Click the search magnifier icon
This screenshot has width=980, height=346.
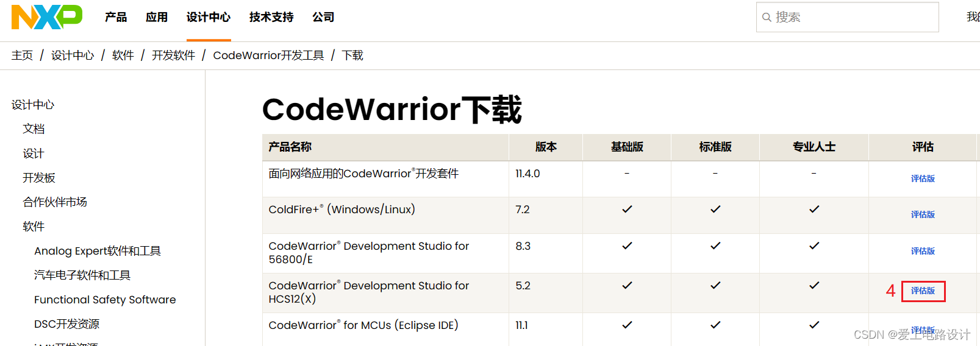tap(767, 17)
